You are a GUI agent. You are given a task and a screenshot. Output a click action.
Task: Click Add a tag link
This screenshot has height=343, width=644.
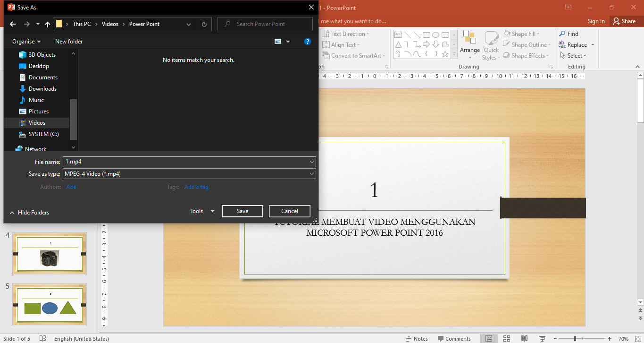[x=196, y=187]
